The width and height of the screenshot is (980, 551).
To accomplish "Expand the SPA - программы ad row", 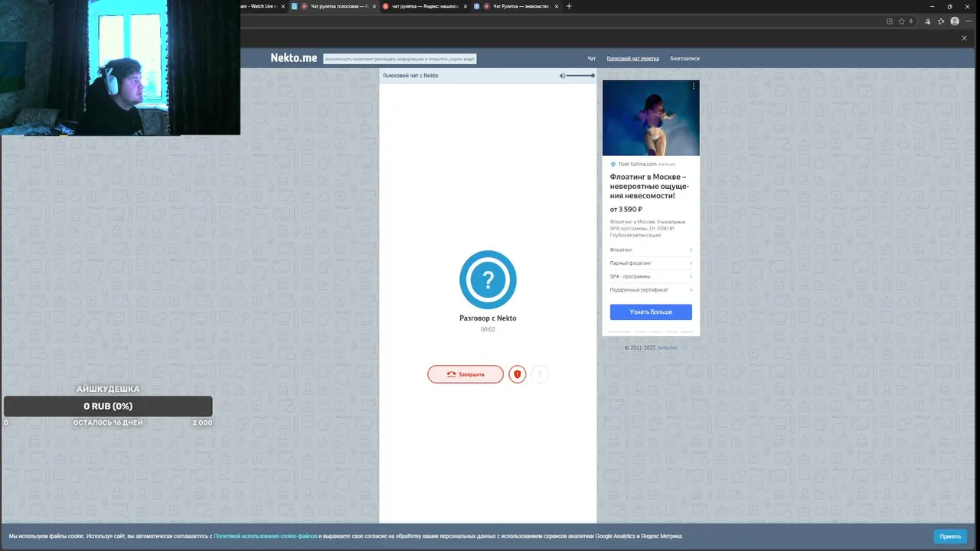I will (651, 276).
